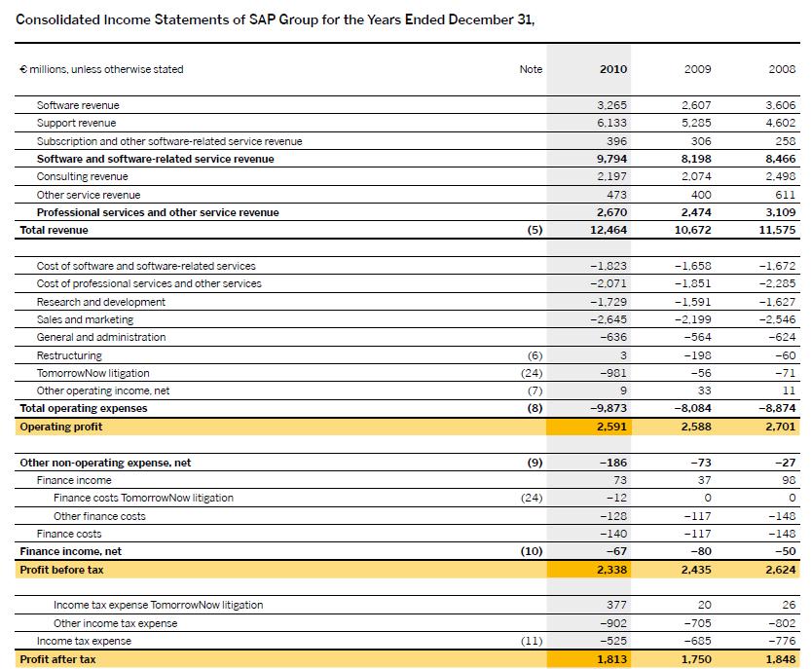The image size is (812, 669).
Task: Click note reference (6) for Restructuring
Action: [535, 355]
